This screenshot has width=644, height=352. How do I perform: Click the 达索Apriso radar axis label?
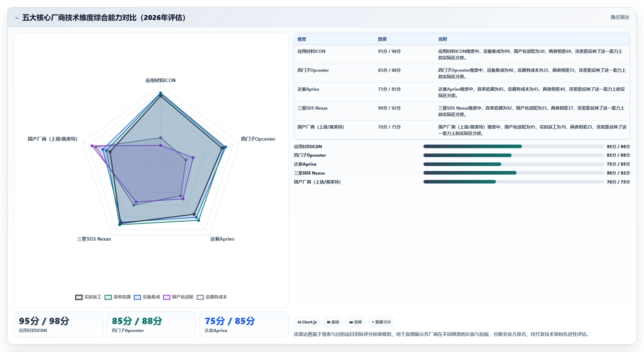pos(222,239)
